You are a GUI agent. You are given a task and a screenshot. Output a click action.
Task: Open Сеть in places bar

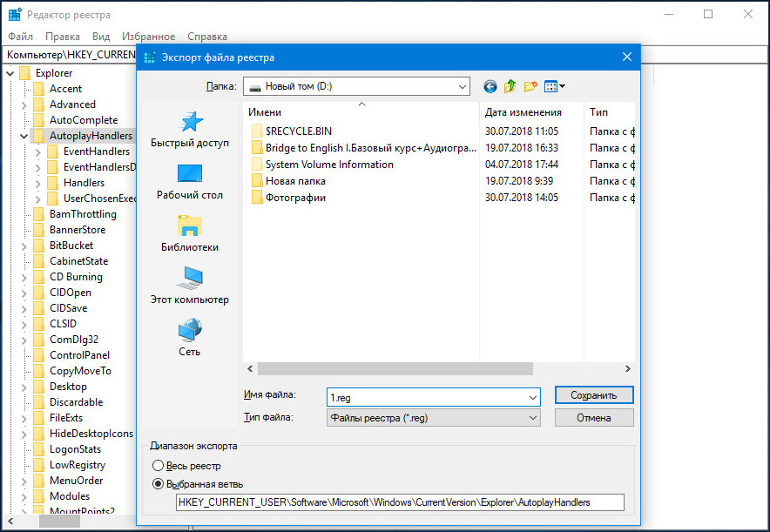point(190,338)
